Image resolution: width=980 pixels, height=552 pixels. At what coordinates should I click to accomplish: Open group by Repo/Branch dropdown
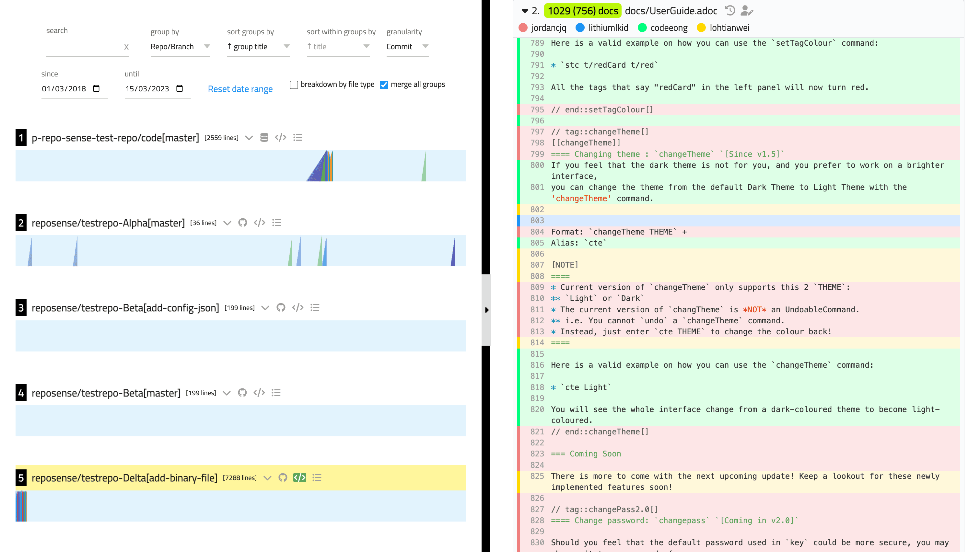click(180, 46)
